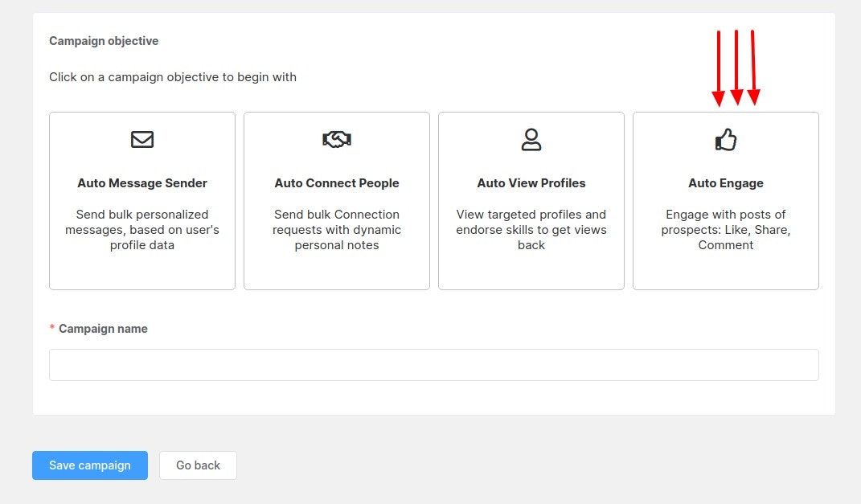Click the handshake icon on Auto Connect People
The width and height of the screenshot is (861, 504).
[336, 139]
